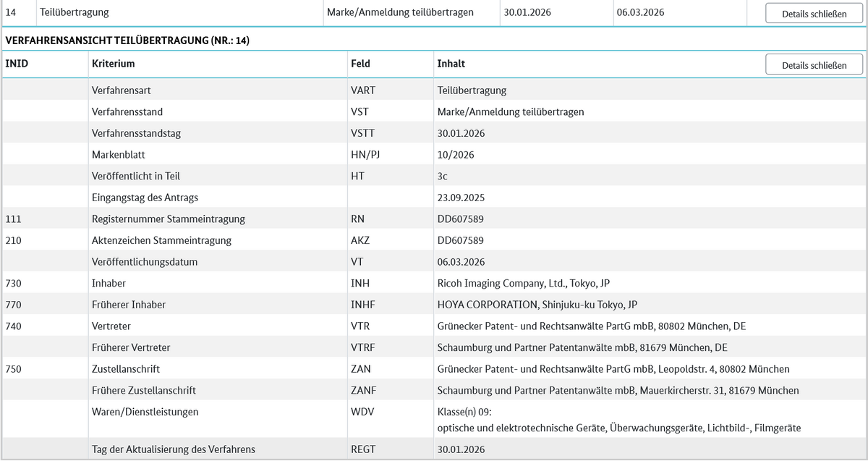Click INID code '740'
This screenshot has height=461, width=868.
click(x=13, y=326)
